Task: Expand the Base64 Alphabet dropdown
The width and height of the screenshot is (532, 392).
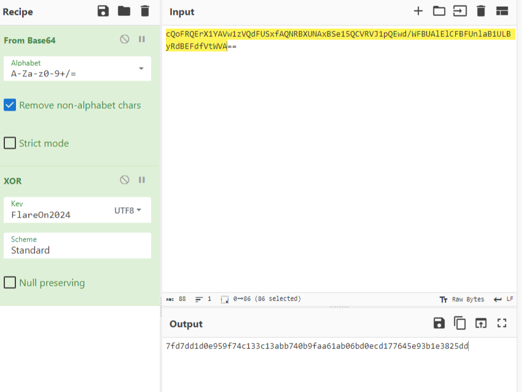Action: [x=141, y=69]
